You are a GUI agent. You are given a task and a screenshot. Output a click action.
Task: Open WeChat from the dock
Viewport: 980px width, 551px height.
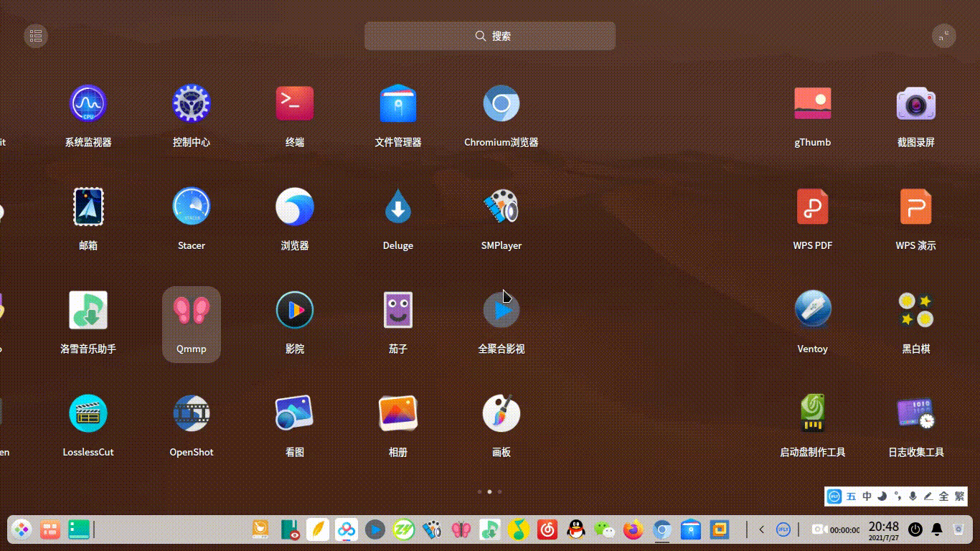pos(605,530)
